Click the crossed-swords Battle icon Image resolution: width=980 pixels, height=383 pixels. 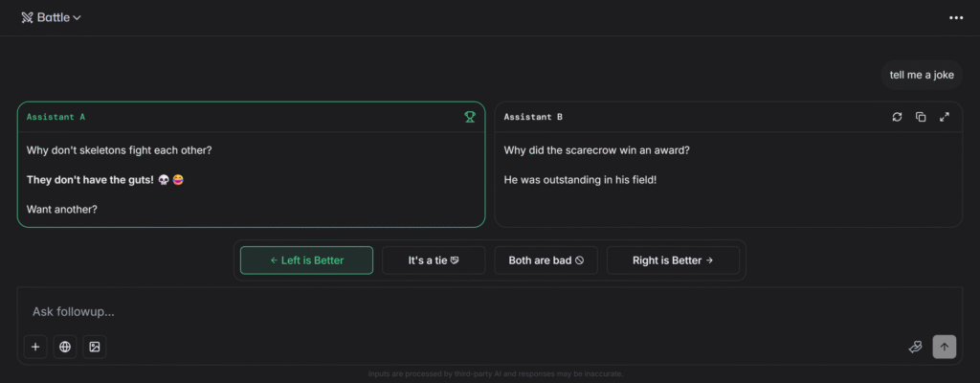pos(27,17)
